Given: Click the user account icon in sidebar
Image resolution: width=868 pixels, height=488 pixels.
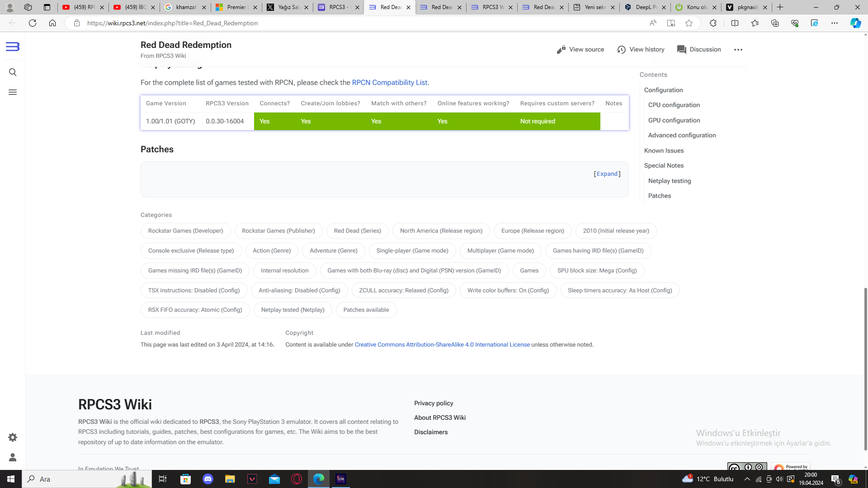Looking at the screenshot, I should (13, 457).
